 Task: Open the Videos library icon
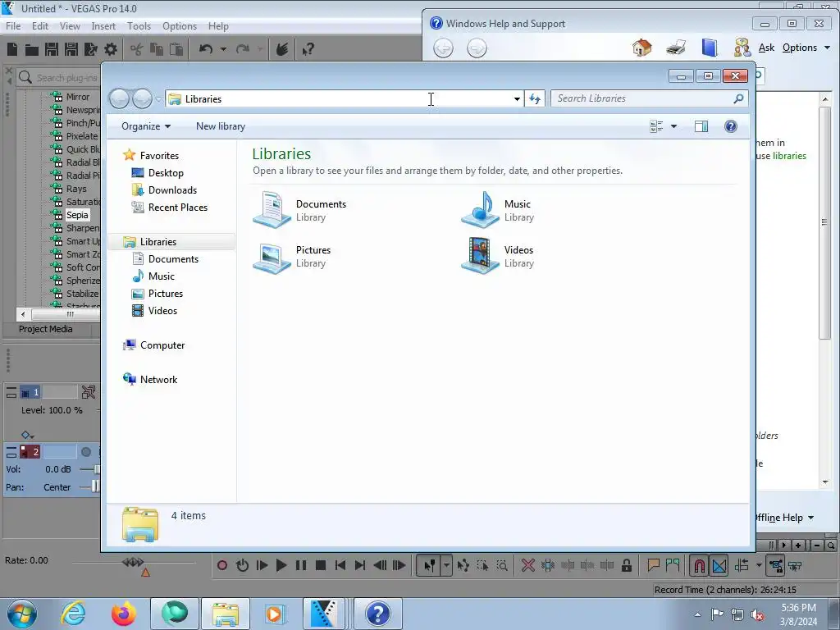[480, 256]
